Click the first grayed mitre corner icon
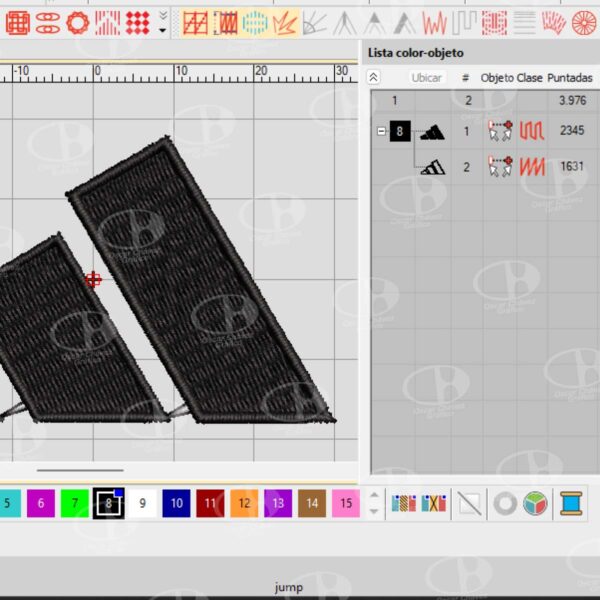600x600 pixels. [x=345, y=23]
